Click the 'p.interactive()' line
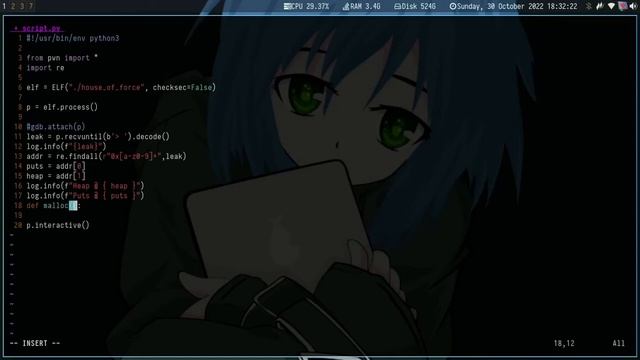The image size is (640, 360). (x=58, y=225)
